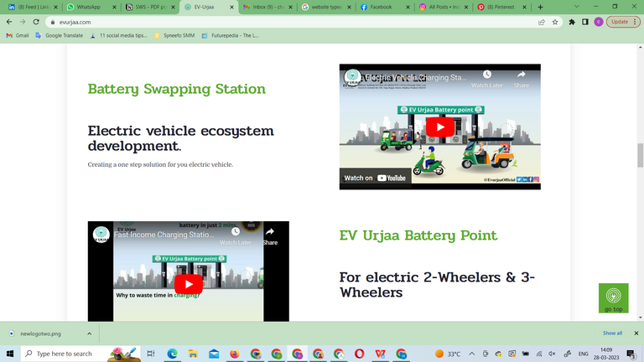
Task: Go back to the previous page
Action: pyautogui.click(x=9, y=22)
